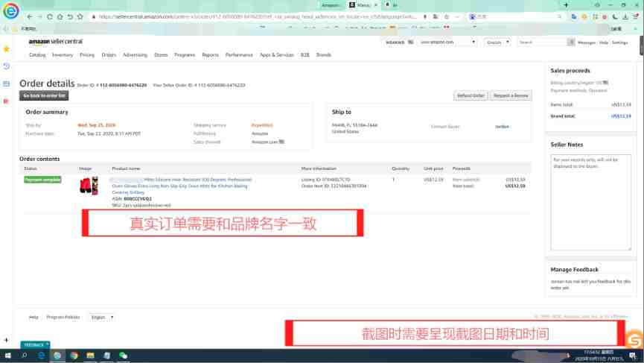
Task: Open the footer English language dropdown
Action: [101, 318]
